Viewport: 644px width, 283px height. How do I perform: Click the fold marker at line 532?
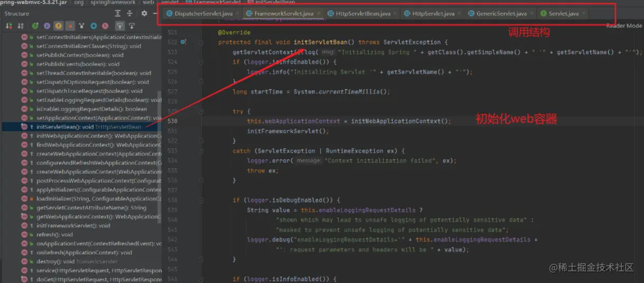pos(201,141)
